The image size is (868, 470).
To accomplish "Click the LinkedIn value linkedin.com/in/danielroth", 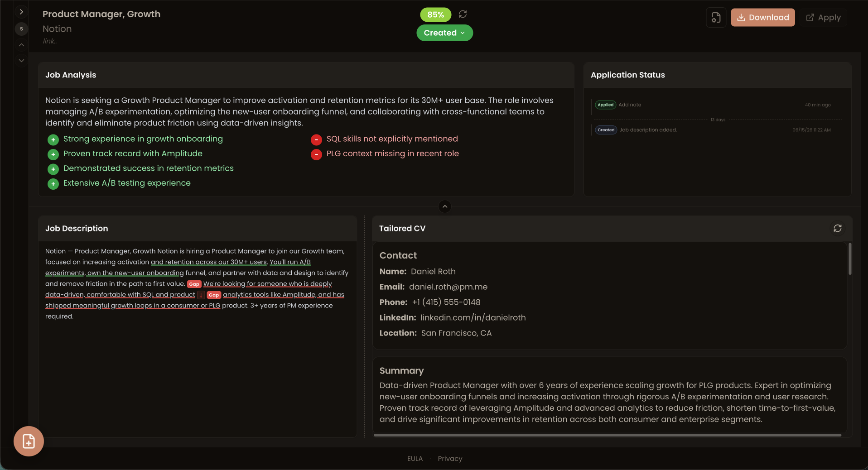I will click(x=473, y=317).
